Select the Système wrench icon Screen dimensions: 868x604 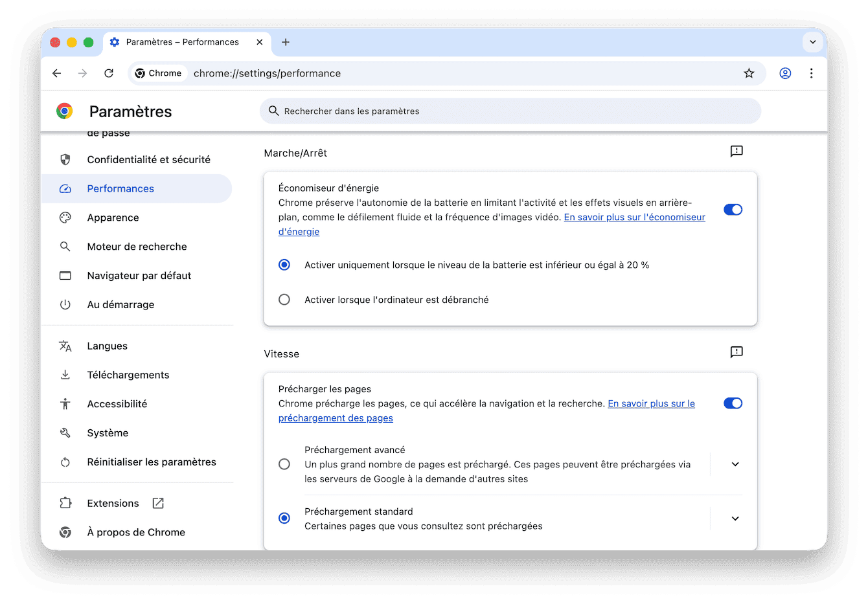coord(65,432)
